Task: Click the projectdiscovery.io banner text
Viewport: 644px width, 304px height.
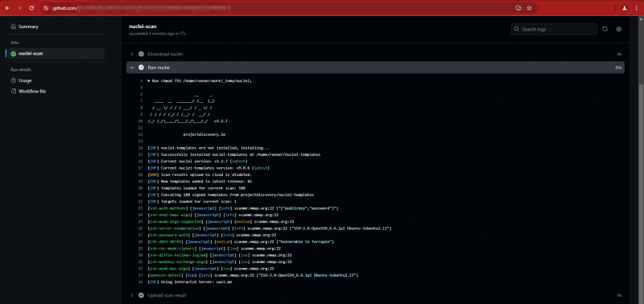Action: [204, 134]
